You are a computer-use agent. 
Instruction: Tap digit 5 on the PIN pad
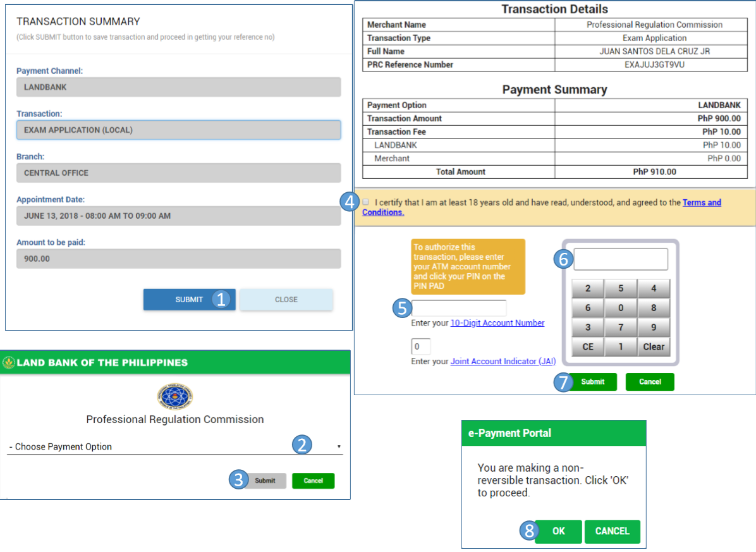click(x=621, y=288)
